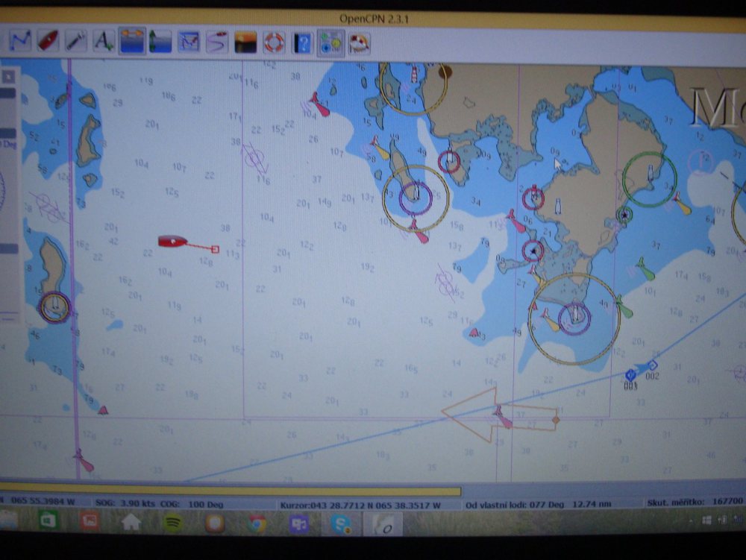Click the colored-circles plugin toolbar icon
Screen dimensions: 746x560
click(330, 43)
